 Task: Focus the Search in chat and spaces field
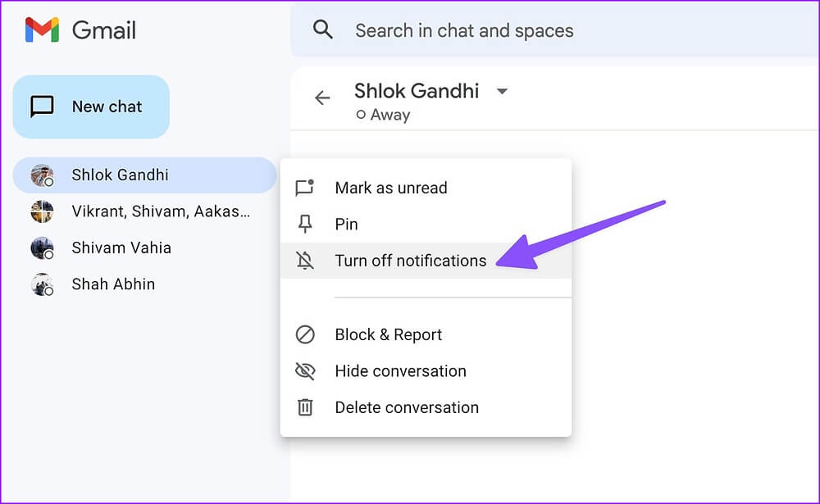(x=554, y=30)
